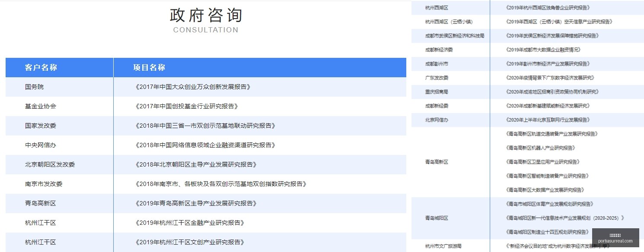
Task: Click the 政府咨询 page heading
Action: pos(206,15)
